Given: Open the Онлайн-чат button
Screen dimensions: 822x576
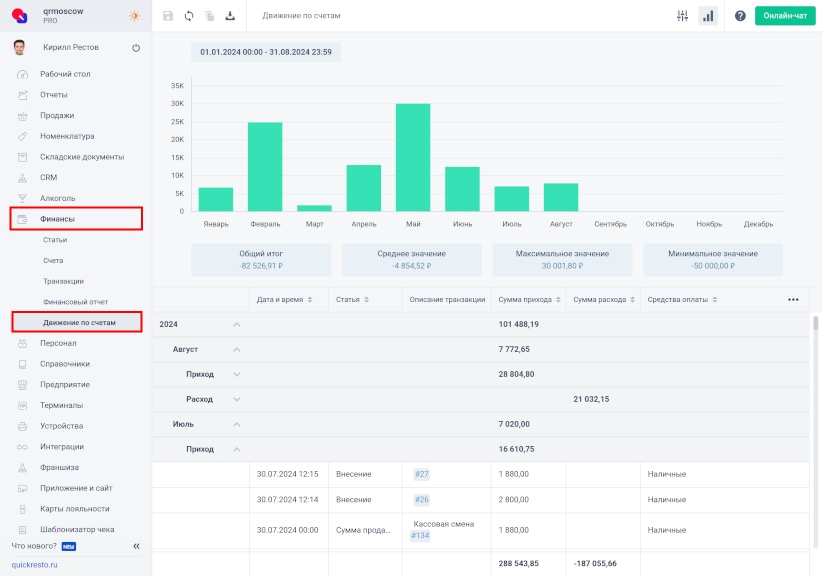Looking at the screenshot, I should (785, 16).
